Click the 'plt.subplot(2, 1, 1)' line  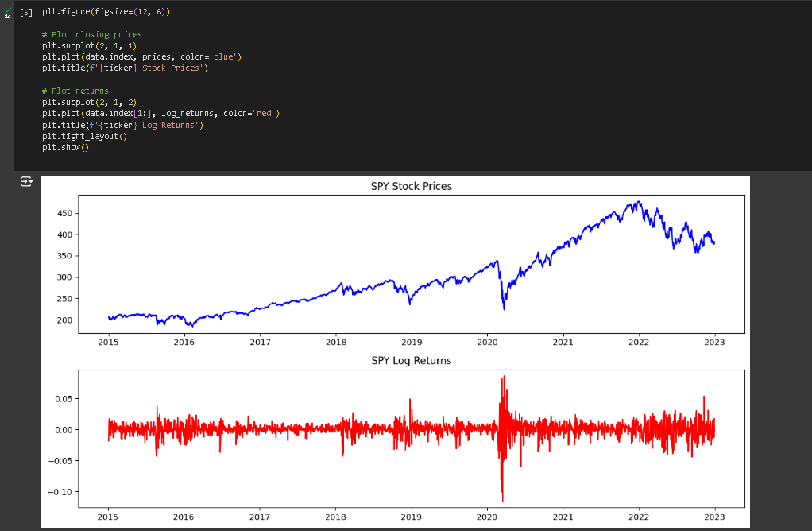89,45
